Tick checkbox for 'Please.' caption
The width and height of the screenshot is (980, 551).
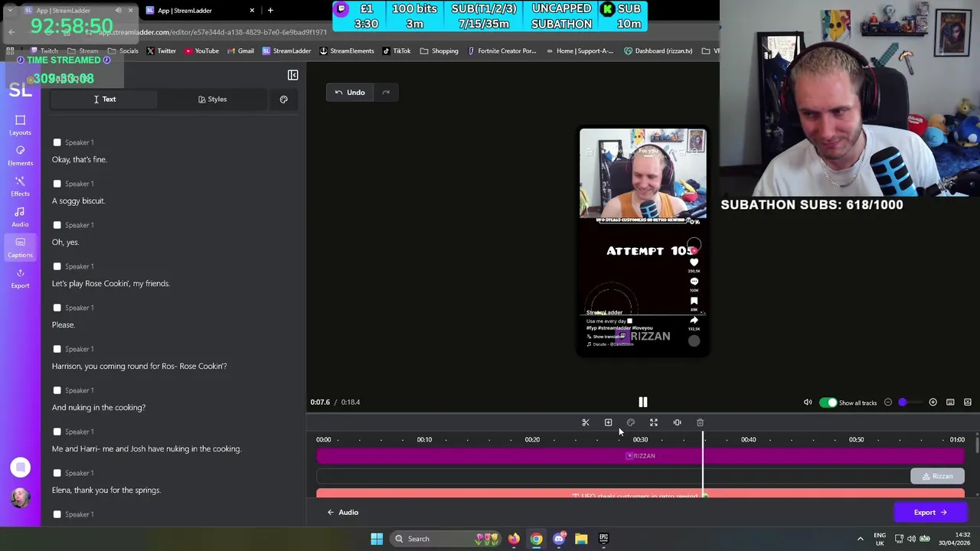tap(57, 308)
